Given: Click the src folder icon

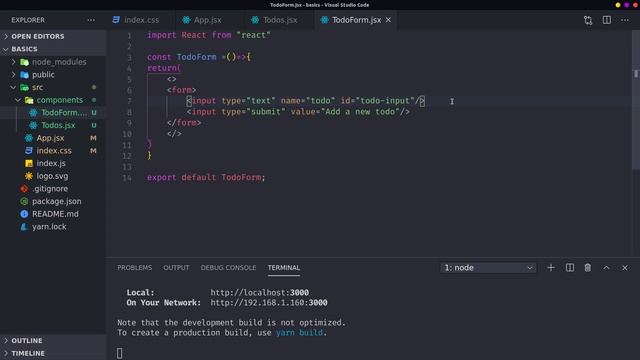Looking at the screenshot, I should tap(24, 87).
